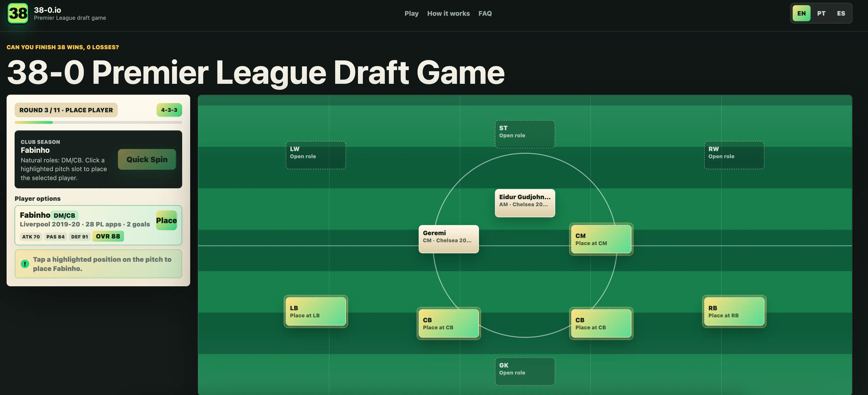Switch language to PT
Screen dimensions: 868x395
[x=821, y=13]
